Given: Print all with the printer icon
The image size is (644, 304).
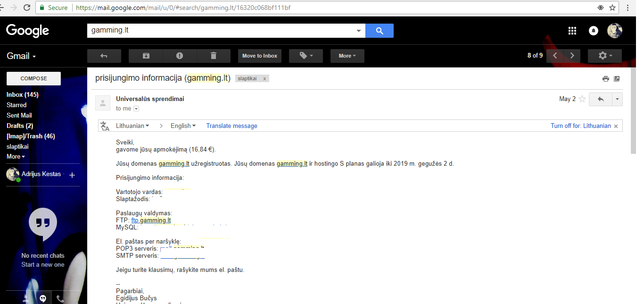Looking at the screenshot, I should click(x=606, y=79).
